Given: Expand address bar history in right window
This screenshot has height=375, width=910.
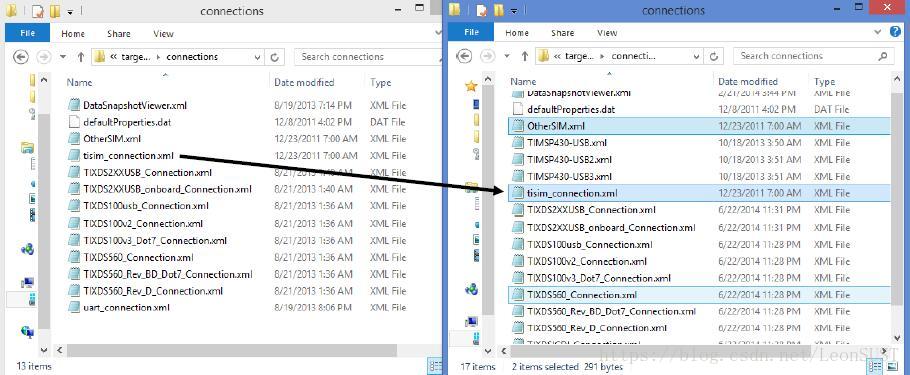Looking at the screenshot, I should (696, 56).
